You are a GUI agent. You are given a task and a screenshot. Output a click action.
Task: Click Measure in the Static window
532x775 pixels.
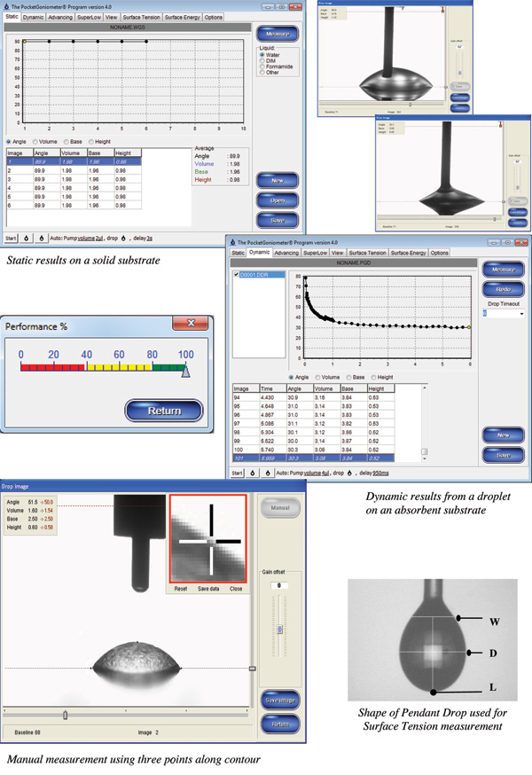(x=278, y=34)
